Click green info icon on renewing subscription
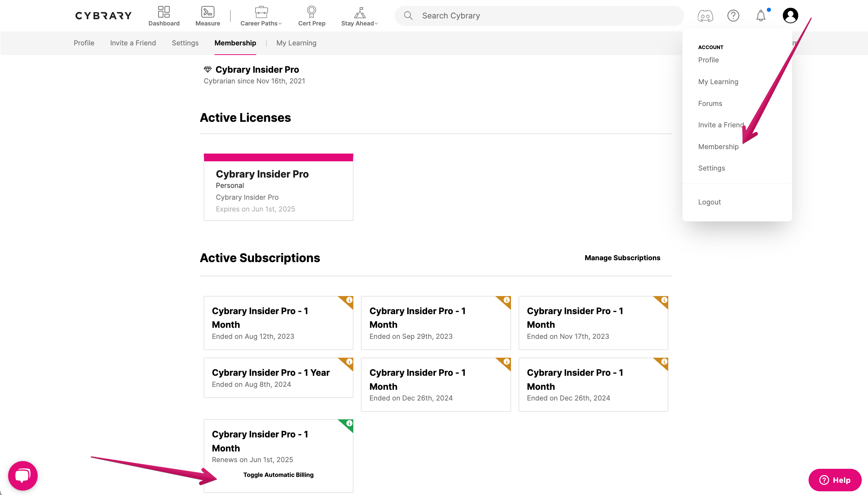The width and height of the screenshot is (868, 495). pos(349,423)
